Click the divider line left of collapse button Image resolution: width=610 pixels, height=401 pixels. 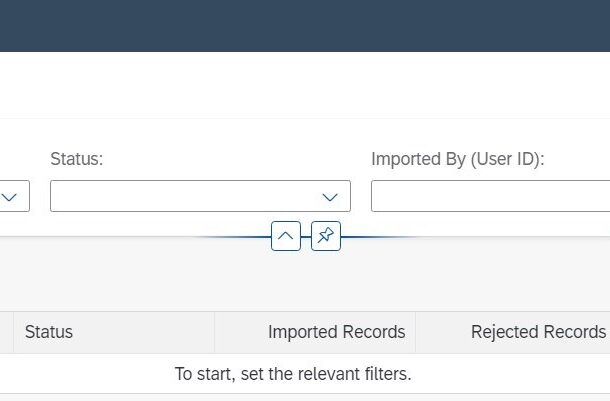click(233, 236)
